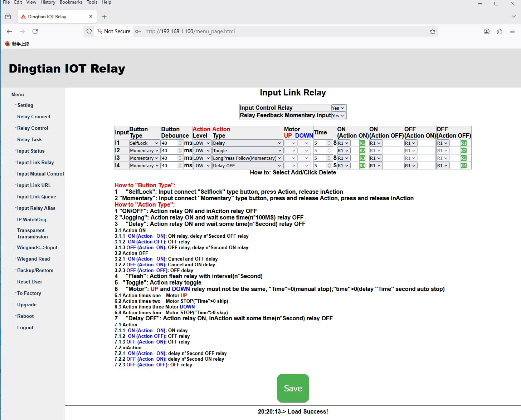Go to Input Link URL
Screen dimensions: 521x420
pos(34,185)
